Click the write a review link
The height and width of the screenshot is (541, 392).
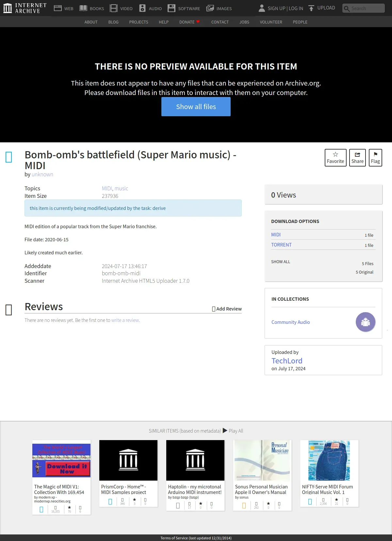[125, 320]
